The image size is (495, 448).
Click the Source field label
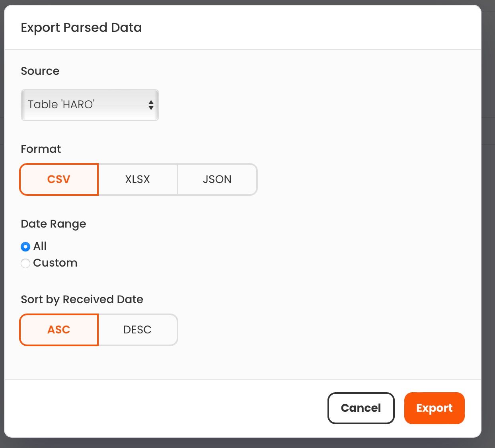(40, 71)
